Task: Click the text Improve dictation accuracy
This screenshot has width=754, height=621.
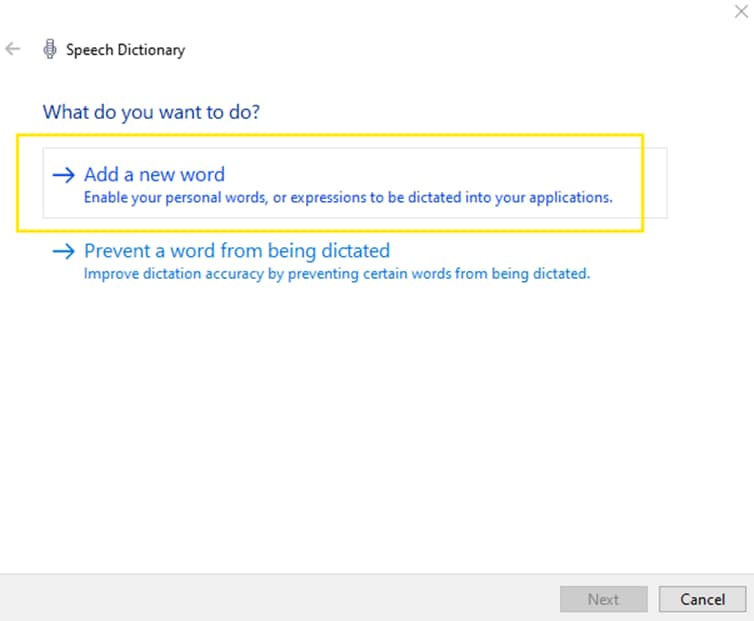Action: click(x=337, y=274)
